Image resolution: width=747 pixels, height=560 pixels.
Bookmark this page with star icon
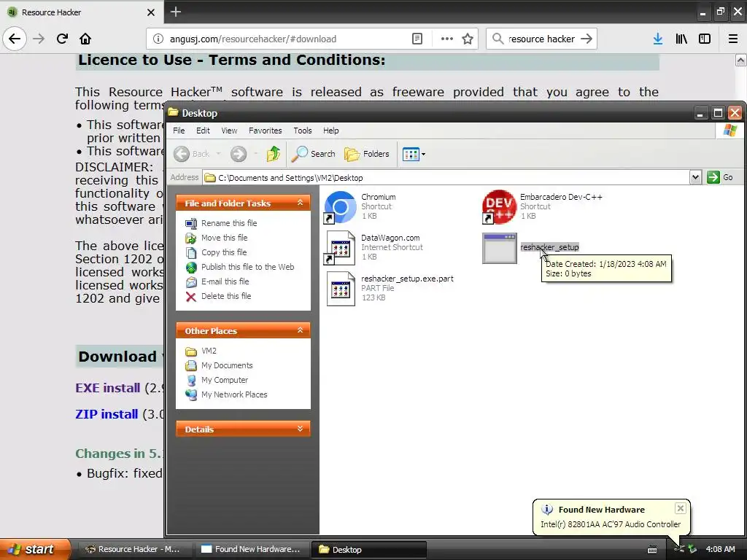pyautogui.click(x=468, y=39)
